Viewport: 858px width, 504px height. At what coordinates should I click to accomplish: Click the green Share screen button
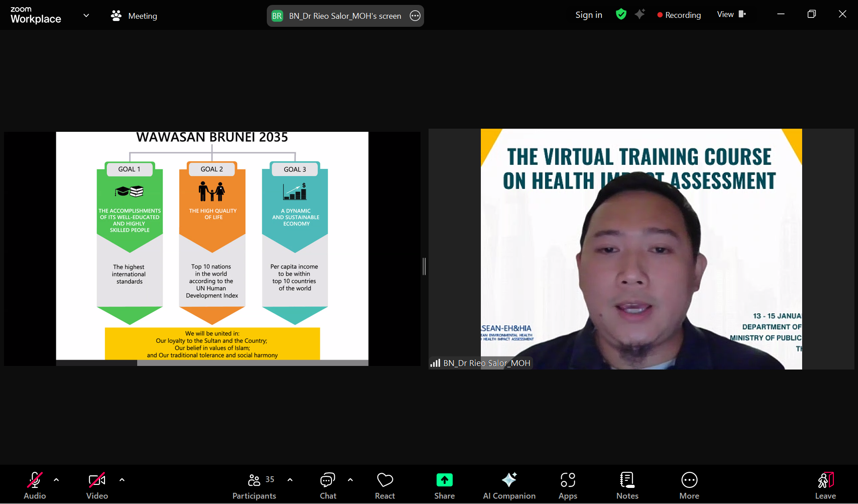coord(444,485)
